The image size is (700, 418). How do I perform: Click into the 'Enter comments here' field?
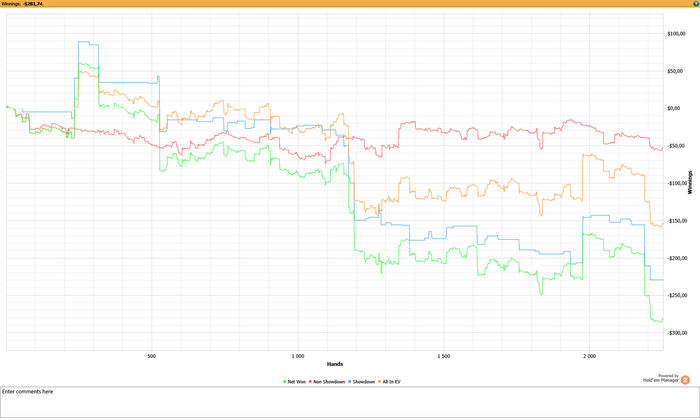click(x=350, y=402)
